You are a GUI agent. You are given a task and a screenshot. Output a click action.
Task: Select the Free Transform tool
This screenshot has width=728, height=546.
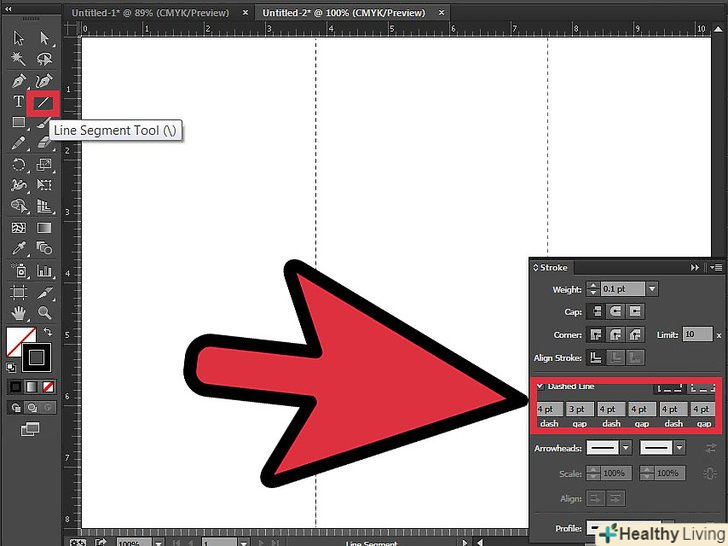coord(44,185)
